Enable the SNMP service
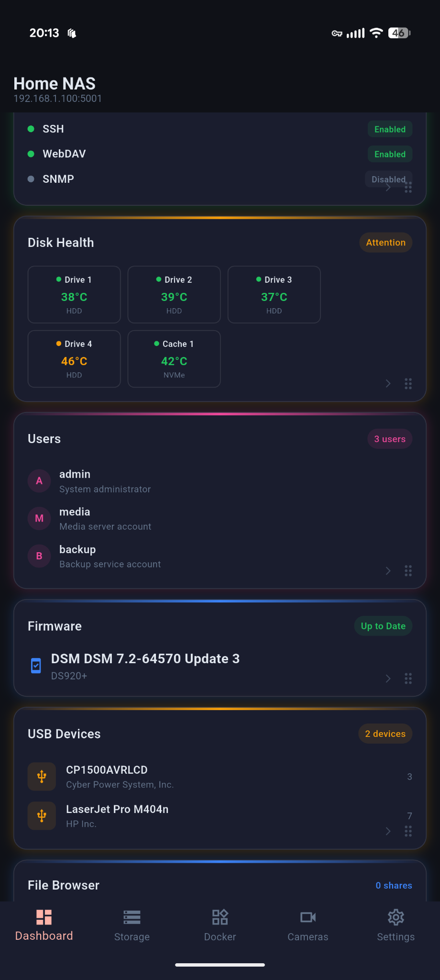The height and width of the screenshot is (980, 440). click(388, 178)
